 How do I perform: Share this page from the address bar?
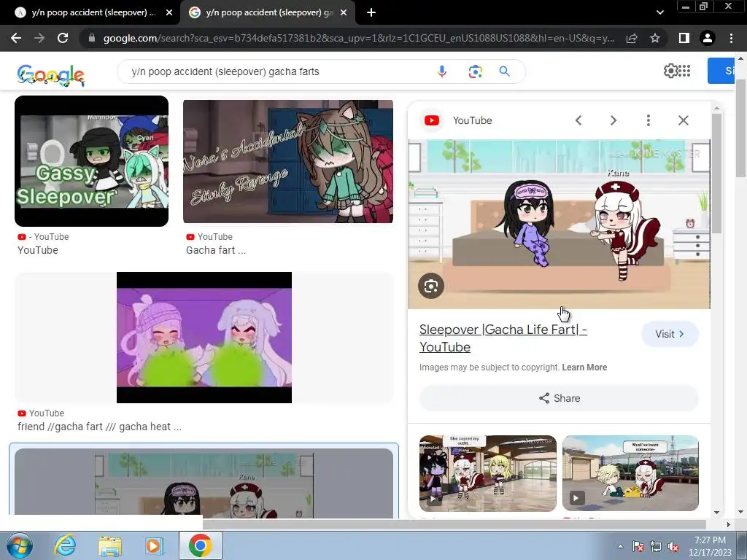(x=632, y=38)
